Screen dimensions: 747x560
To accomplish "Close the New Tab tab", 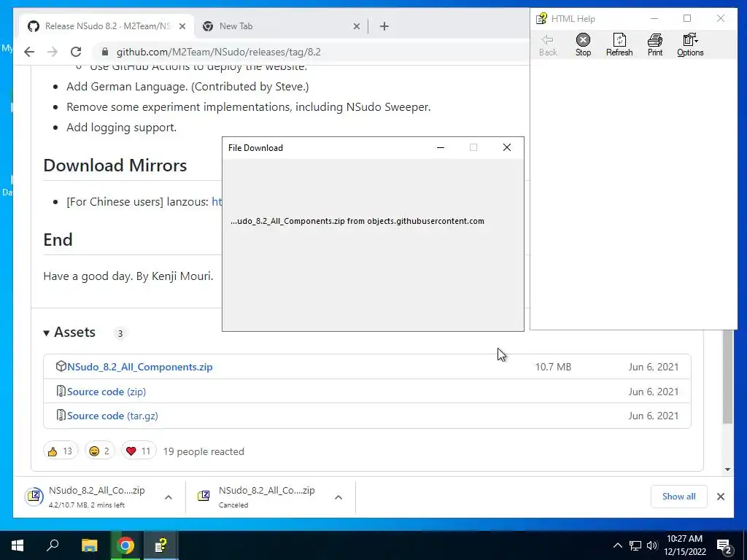I will [356, 27].
